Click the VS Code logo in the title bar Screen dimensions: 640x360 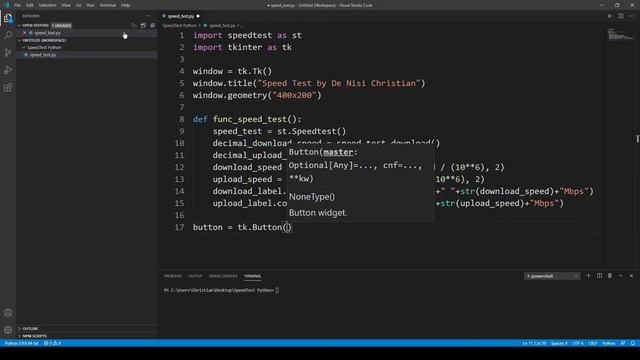(x=6, y=5)
